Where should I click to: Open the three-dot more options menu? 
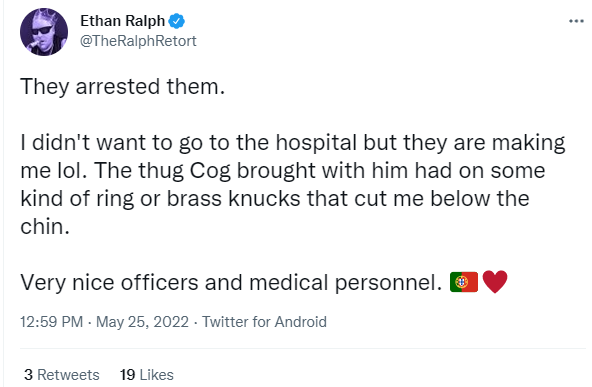[576, 21]
